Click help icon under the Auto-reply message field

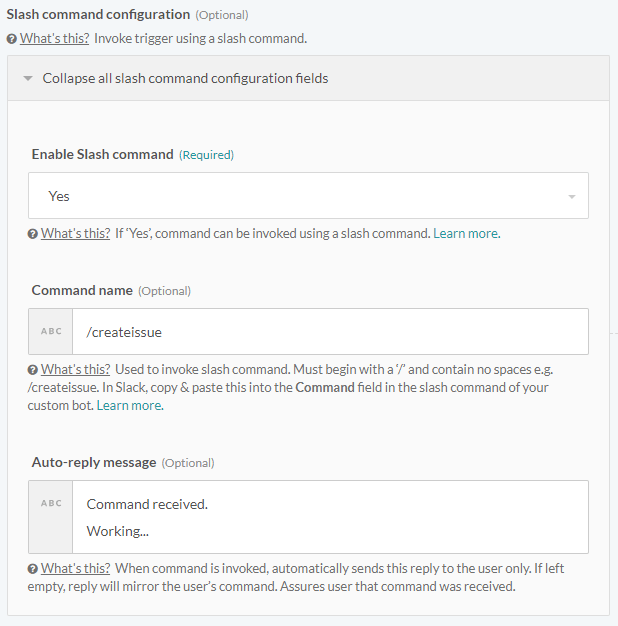(34, 569)
